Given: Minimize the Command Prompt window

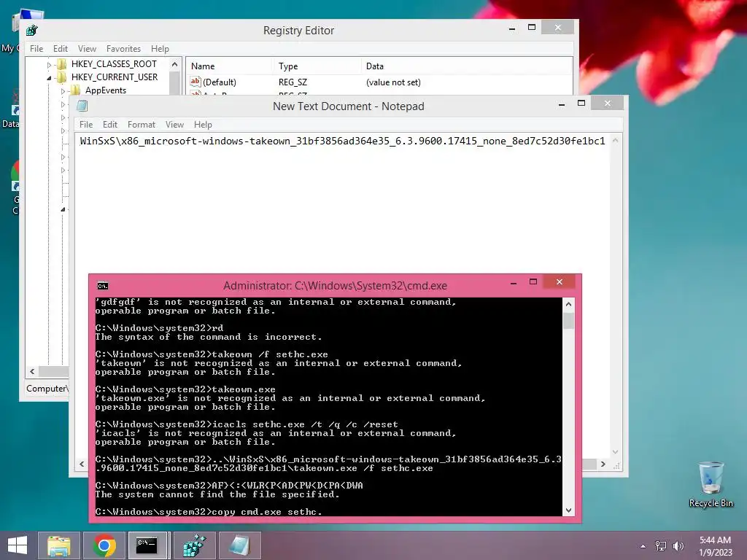Looking at the screenshot, I should pos(514,282).
